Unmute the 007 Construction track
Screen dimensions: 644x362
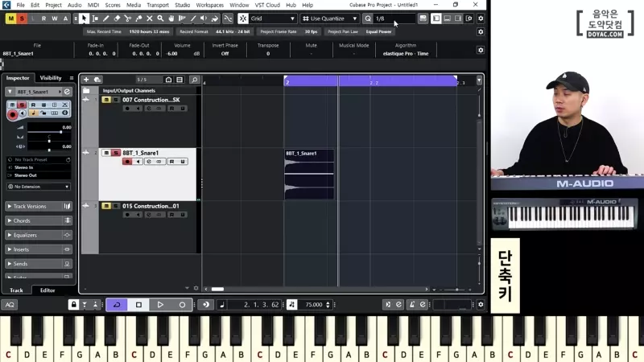click(x=106, y=100)
